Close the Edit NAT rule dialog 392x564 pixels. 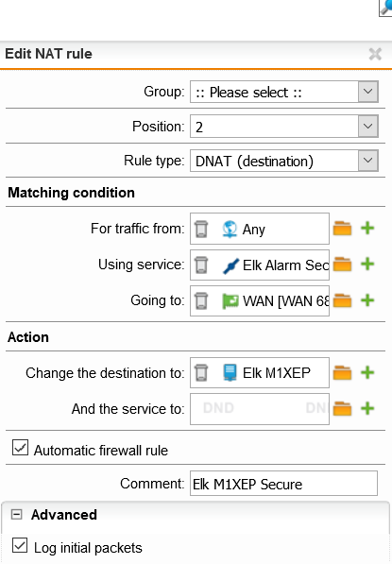coord(375,54)
